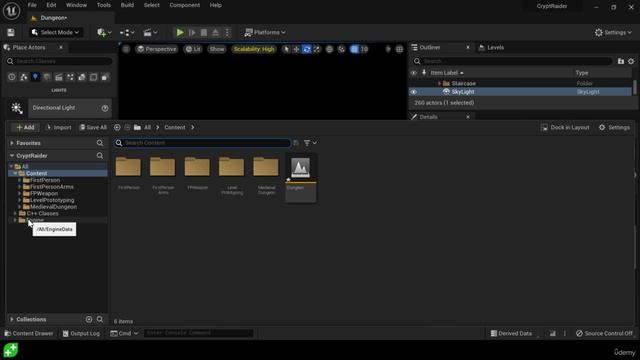Create new folder in Outliner
Viewport: 640px width, 360px height.
(x=621, y=61)
